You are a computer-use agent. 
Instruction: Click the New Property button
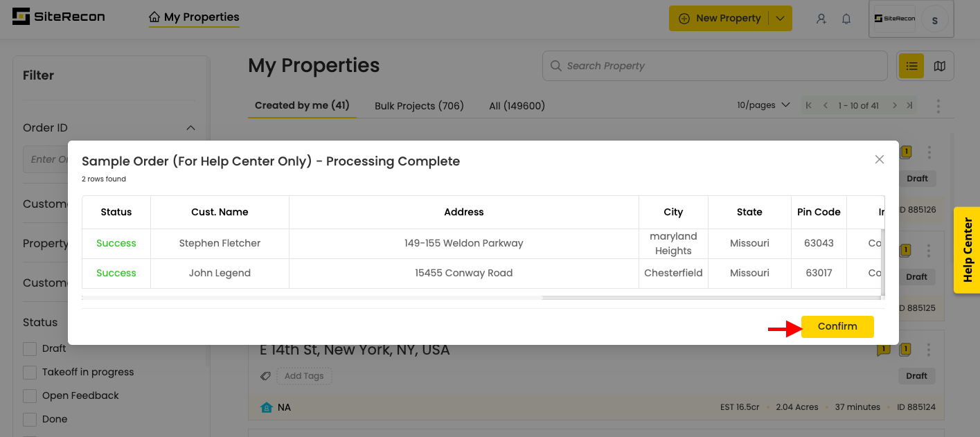click(720, 19)
